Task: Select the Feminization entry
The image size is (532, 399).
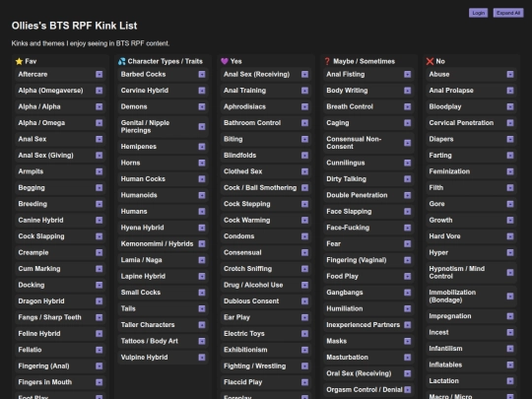Action: click(471, 171)
